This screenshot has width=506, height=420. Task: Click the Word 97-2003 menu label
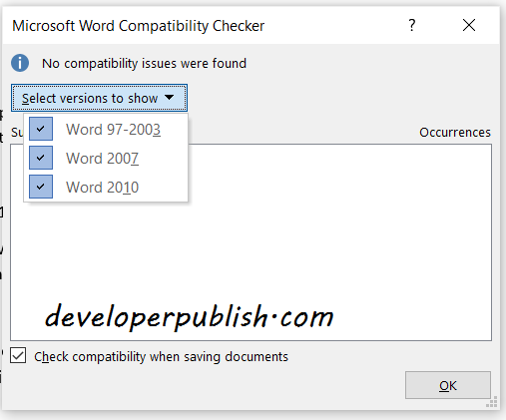pyautogui.click(x=113, y=130)
